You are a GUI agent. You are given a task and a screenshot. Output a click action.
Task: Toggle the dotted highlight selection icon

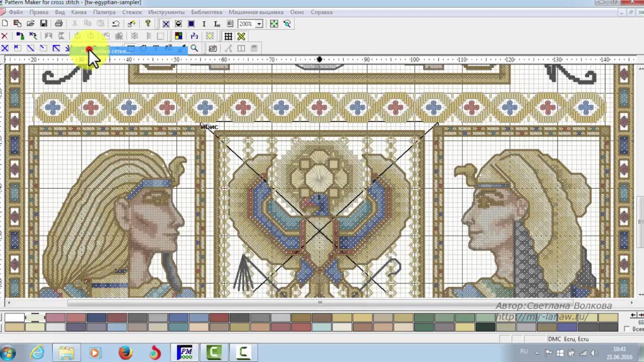click(x=210, y=36)
